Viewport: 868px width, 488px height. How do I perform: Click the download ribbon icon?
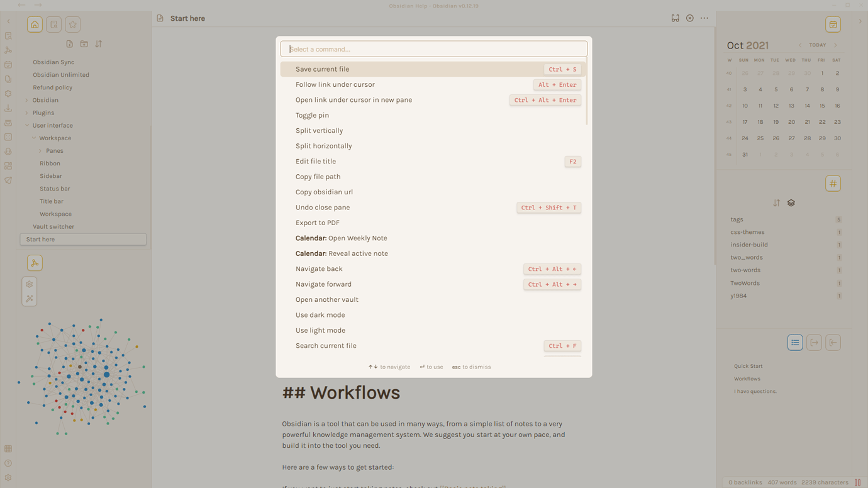pyautogui.click(x=8, y=108)
